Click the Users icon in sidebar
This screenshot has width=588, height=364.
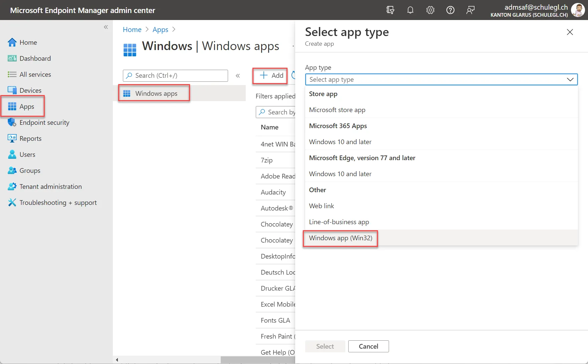12,154
